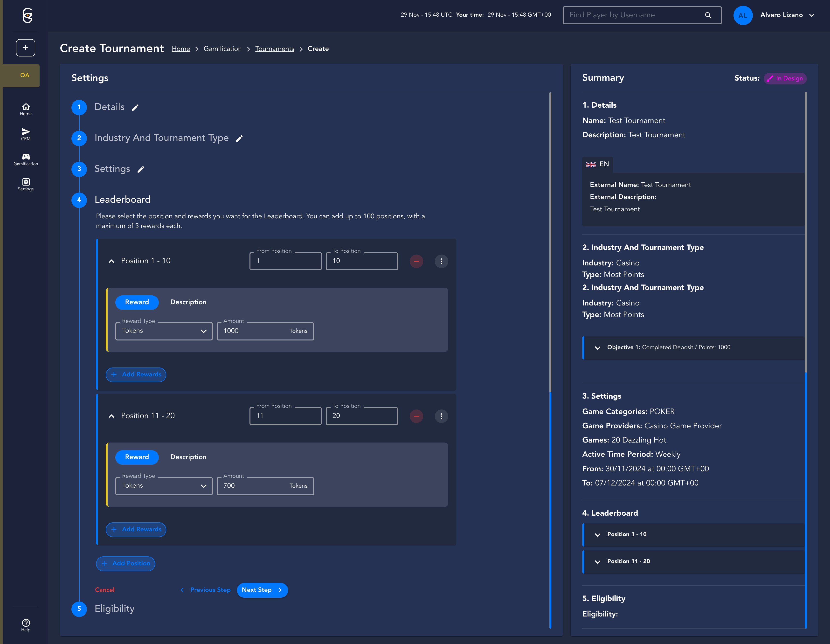Screen dimensions: 830x644
Task: Click the Next Step button
Action: pyautogui.click(x=262, y=590)
